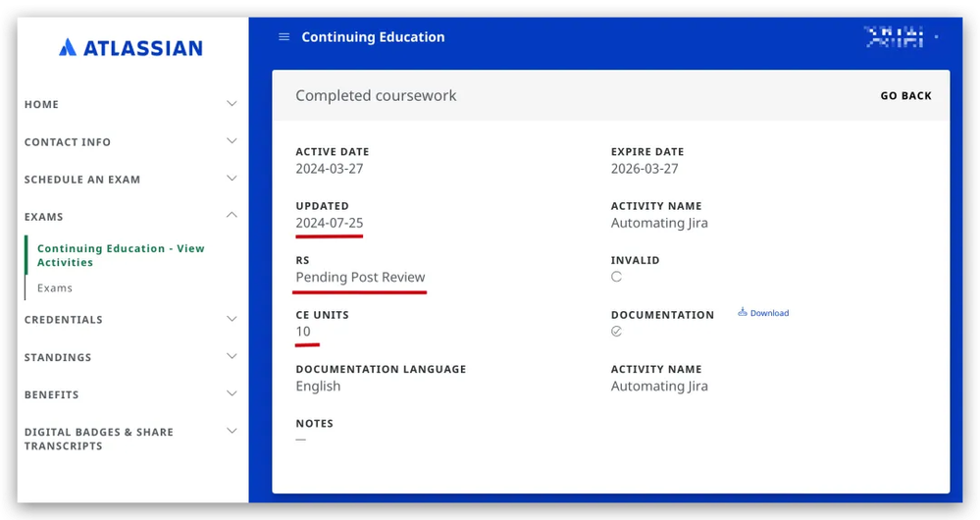Screen dimensions: 980x520
Task: Open the Standings menu item
Action: [x=58, y=357]
